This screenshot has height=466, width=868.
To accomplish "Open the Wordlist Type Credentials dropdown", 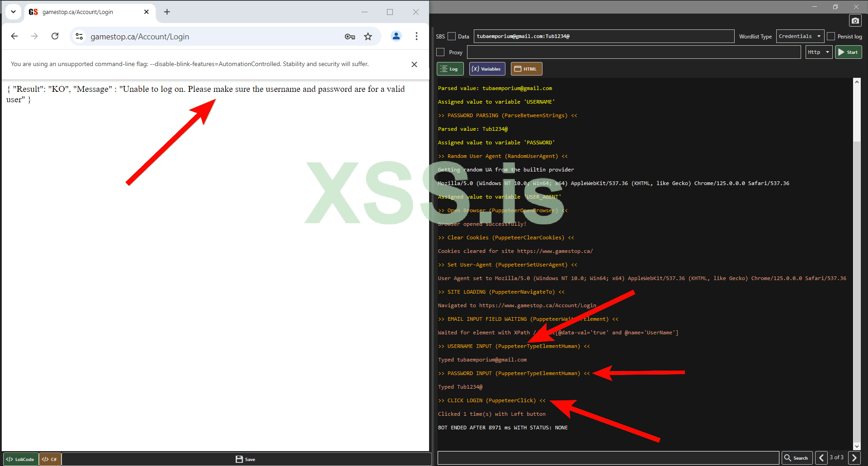I will (800, 36).
